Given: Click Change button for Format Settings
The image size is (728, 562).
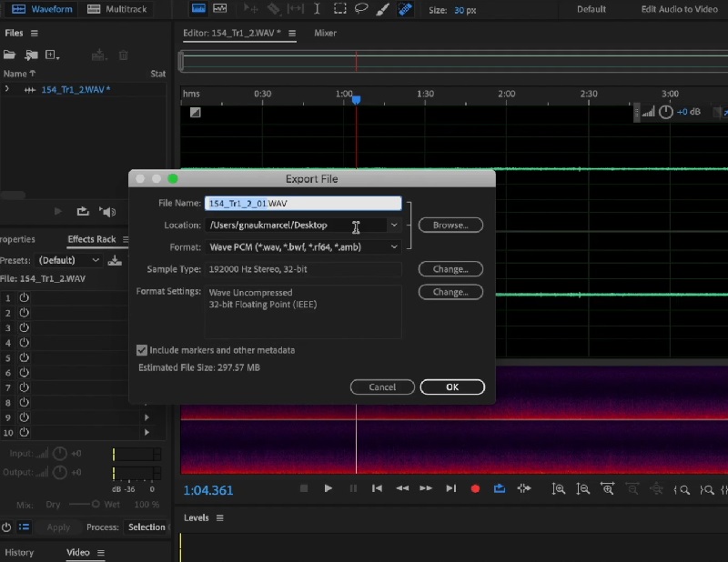Looking at the screenshot, I should [x=450, y=292].
